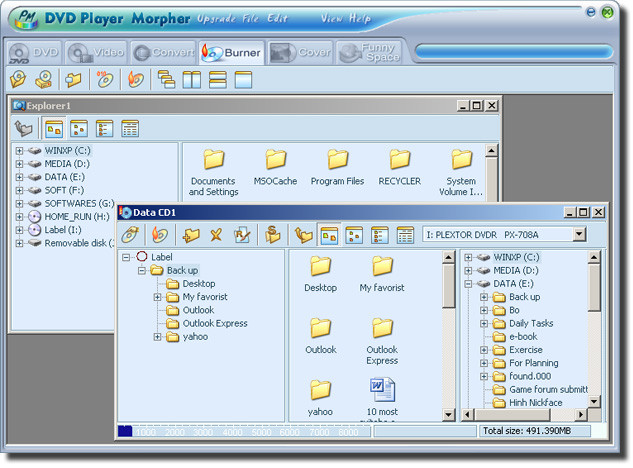Open RECYCLER folder in Explorer1
Screen dimensions: 633x468
399,168
